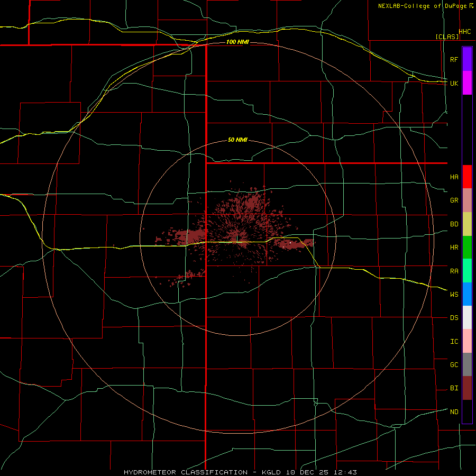The height and width of the screenshot is (476, 476).
Task: Click the UK legend label
Action: [454, 83]
